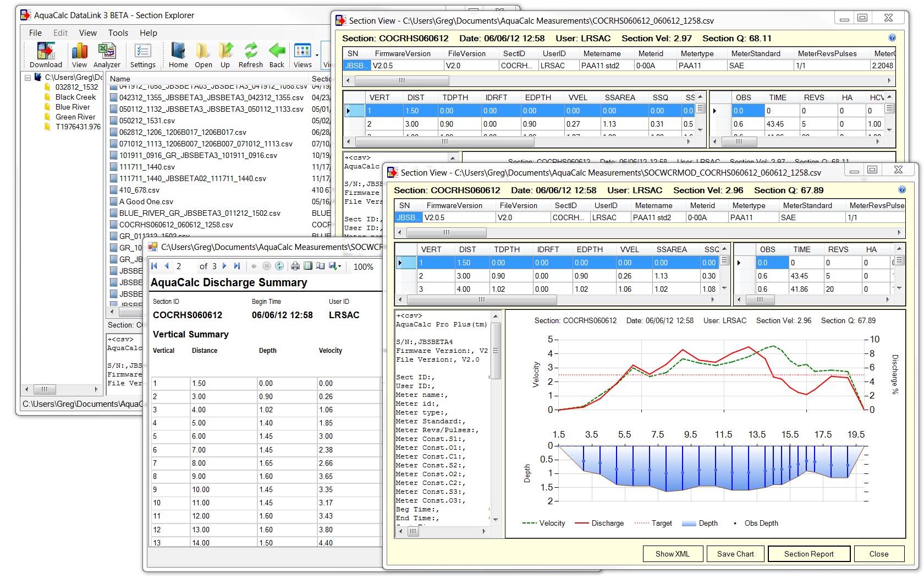Image resolution: width=924 pixels, height=578 pixels.
Task: Open the Analyzer tool
Action: click(x=107, y=55)
